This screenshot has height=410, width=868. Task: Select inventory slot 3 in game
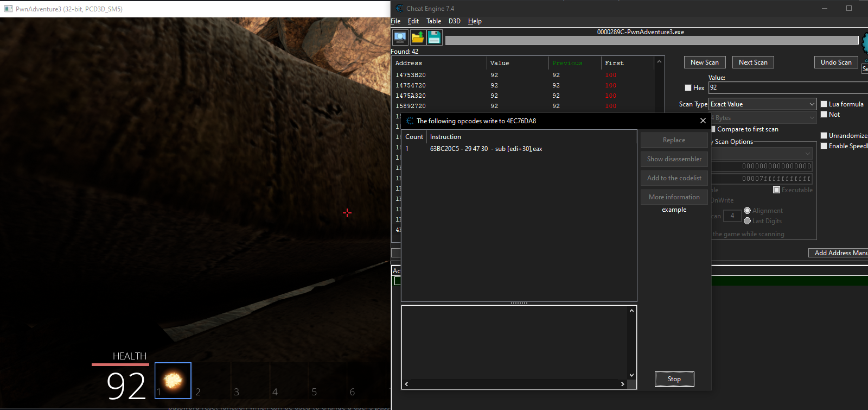(x=250, y=380)
